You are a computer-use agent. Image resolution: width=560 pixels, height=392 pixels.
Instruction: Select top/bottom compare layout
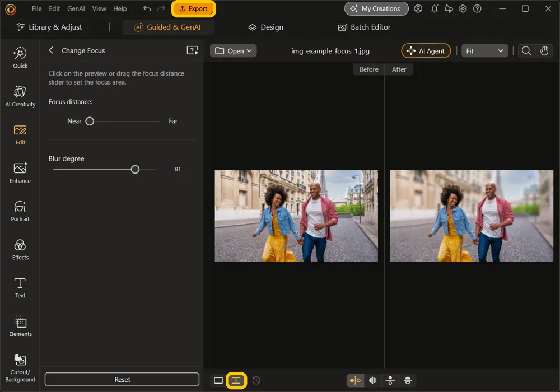390,380
